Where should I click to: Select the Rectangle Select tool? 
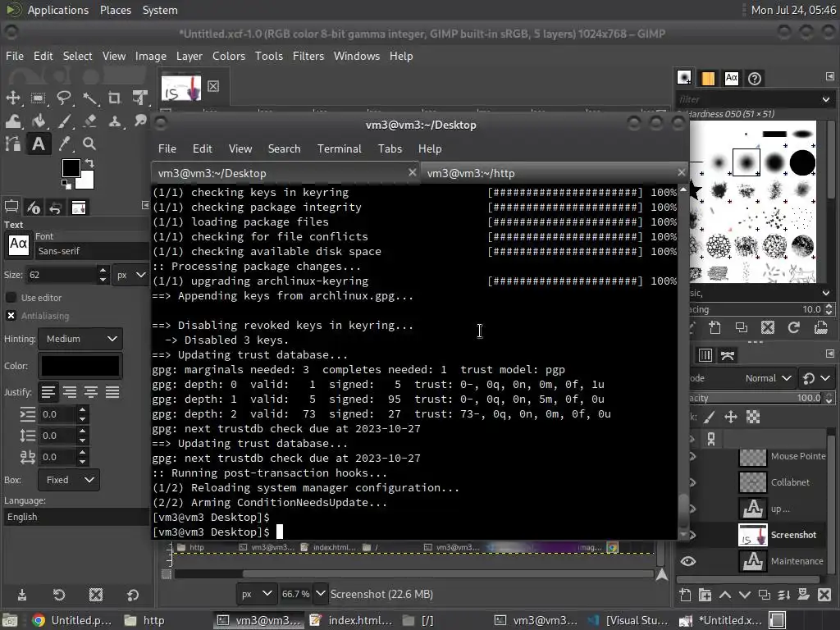pyautogui.click(x=38, y=98)
